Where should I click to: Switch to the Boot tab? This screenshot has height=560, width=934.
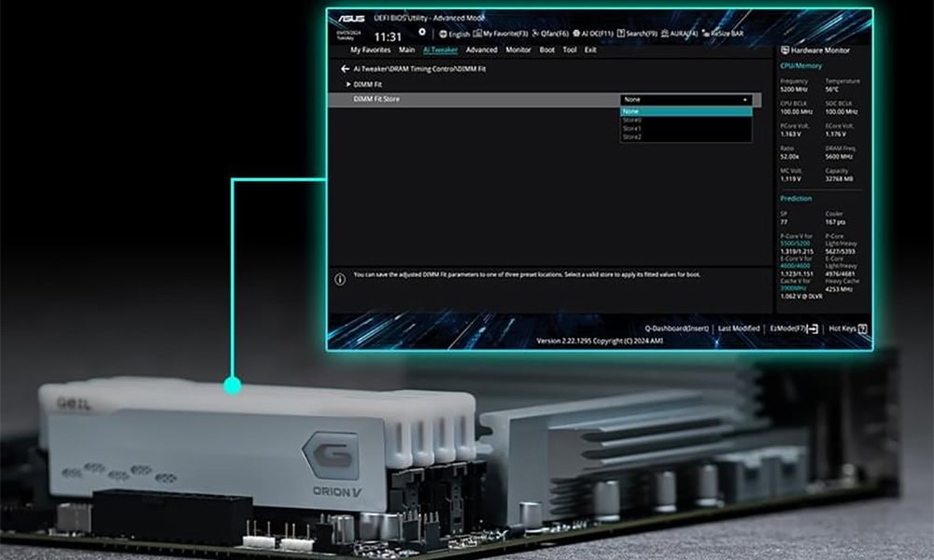(x=546, y=50)
